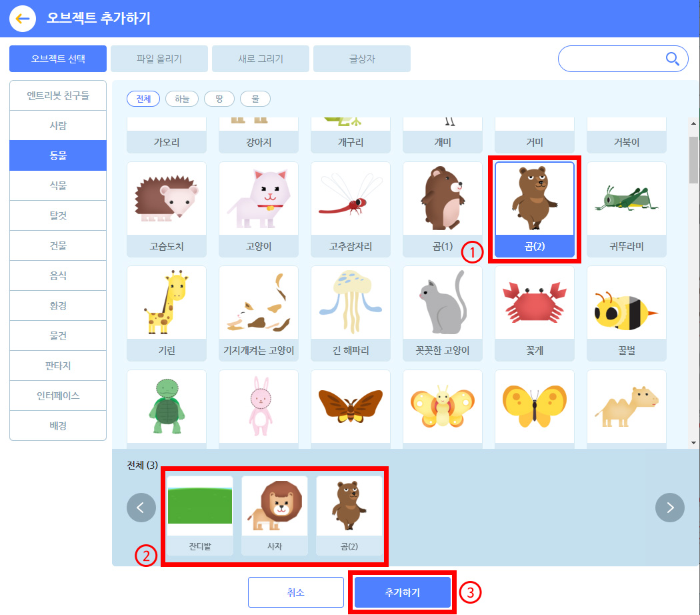The image size is (700, 615).
Task: Confirm with the 추가하기 button
Action: coord(402,592)
